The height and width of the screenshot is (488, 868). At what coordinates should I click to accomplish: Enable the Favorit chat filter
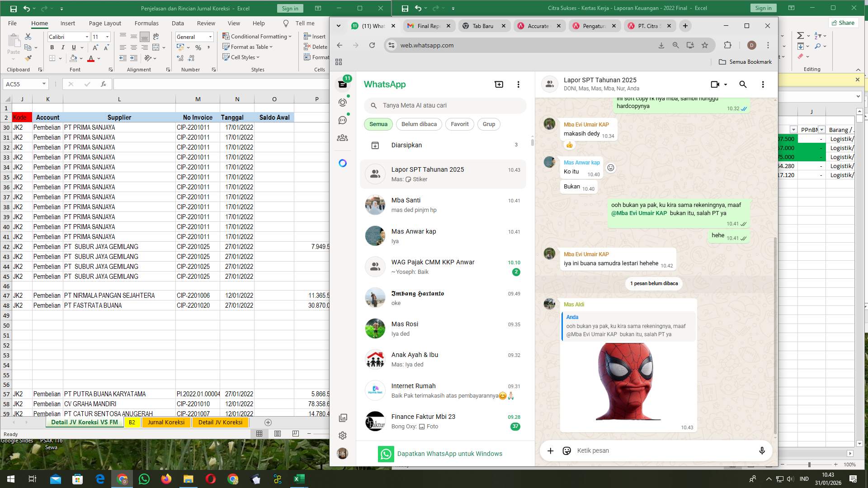(x=459, y=124)
